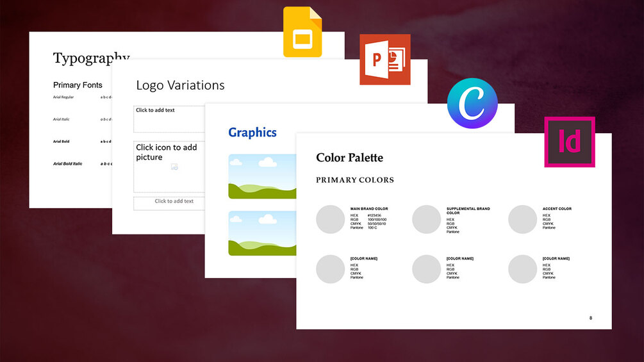Click the 'SUPPLEMENTAL BRAND COLOR' label
Image resolution: width=644 pixels, height=362 pixels.
468,211
